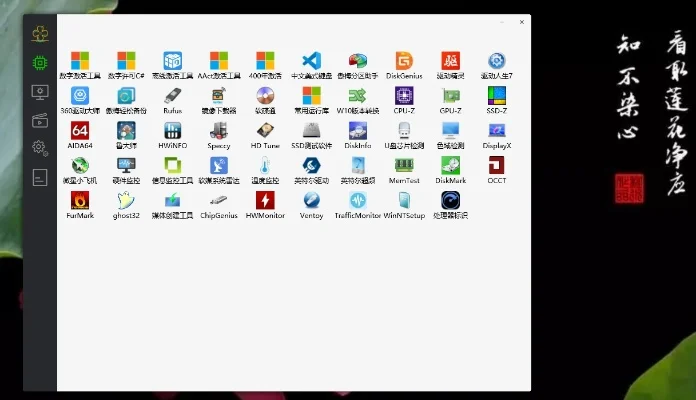Open the gear settings sidebar tab
Viewport: 696px width, 400px height.
(40, 148)
